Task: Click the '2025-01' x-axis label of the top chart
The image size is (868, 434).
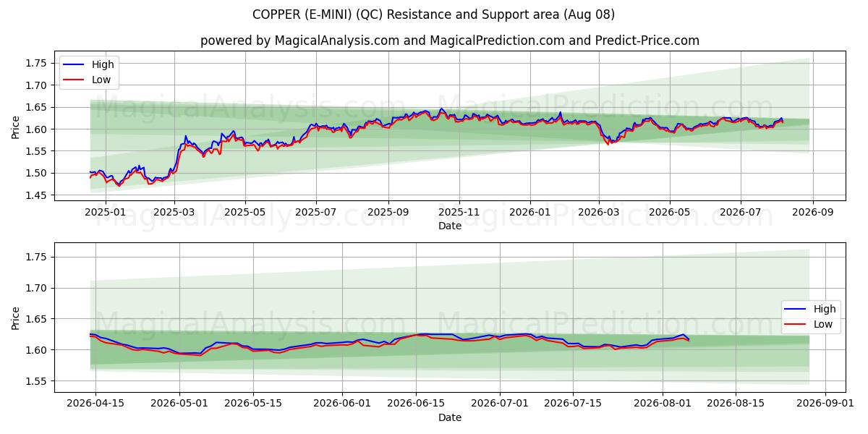Action: coord(106,213)
